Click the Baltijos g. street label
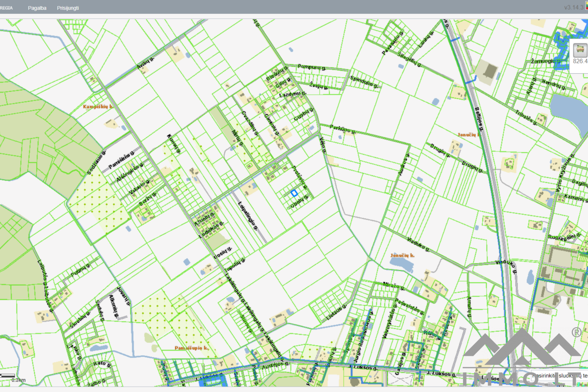The width and height of the screenshot is (588, 392). [479, 119]
